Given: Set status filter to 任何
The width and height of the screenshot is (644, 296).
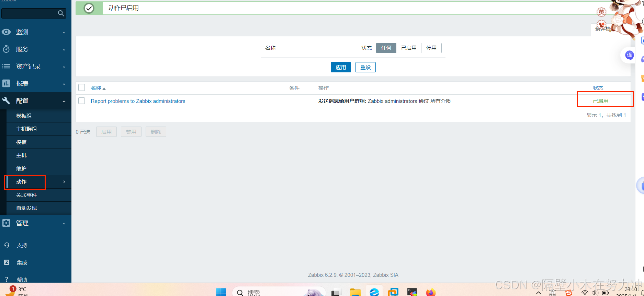Looking at the screenshot, I should coord(386,48).
